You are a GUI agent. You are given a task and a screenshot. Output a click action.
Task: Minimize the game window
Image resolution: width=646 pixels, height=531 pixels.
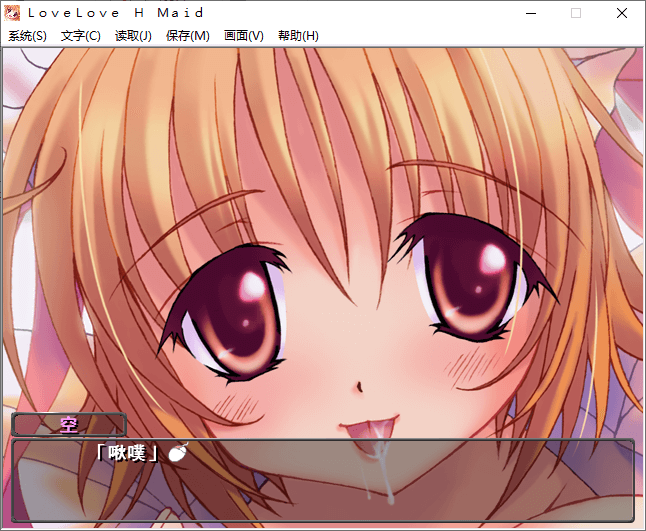click(x=529, y=13)
